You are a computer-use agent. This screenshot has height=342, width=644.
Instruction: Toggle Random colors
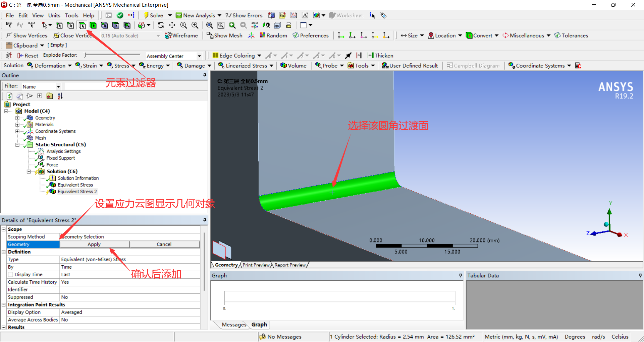(x=273, y=36)
